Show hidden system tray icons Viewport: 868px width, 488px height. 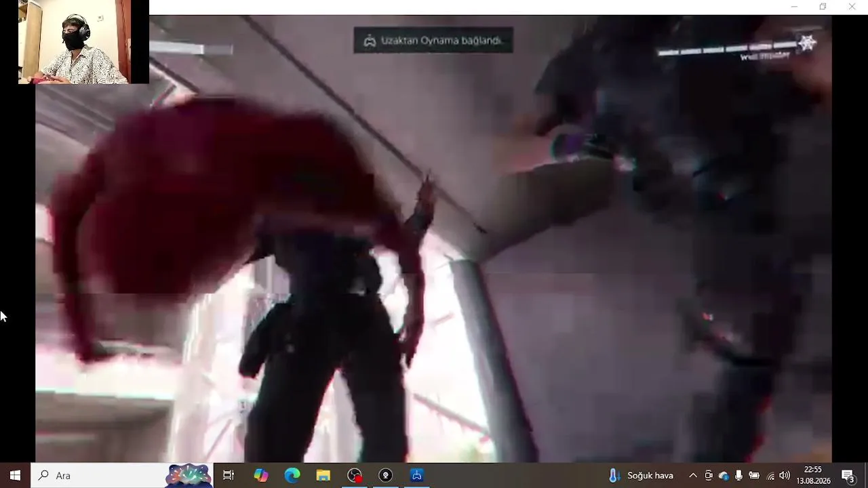692,475
